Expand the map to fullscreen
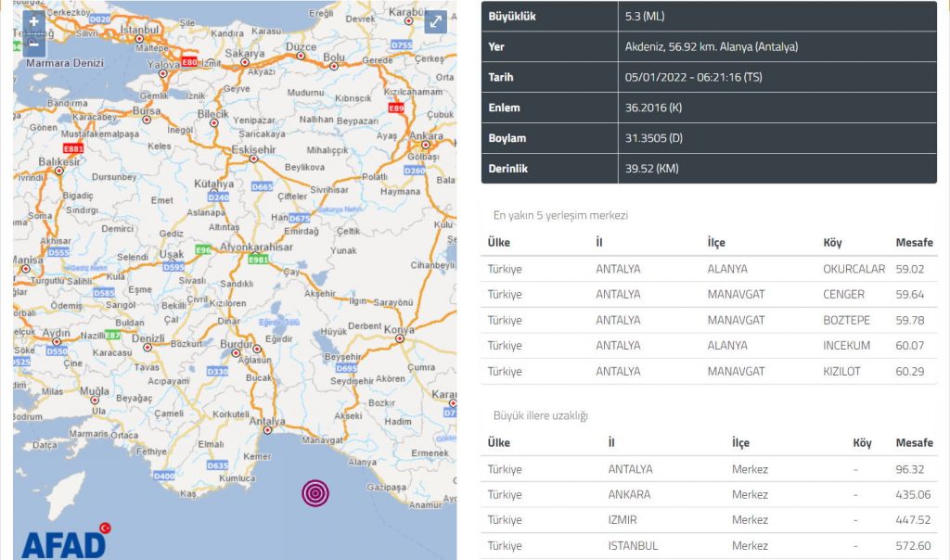The image size is (950, 560). pos(436,22)
